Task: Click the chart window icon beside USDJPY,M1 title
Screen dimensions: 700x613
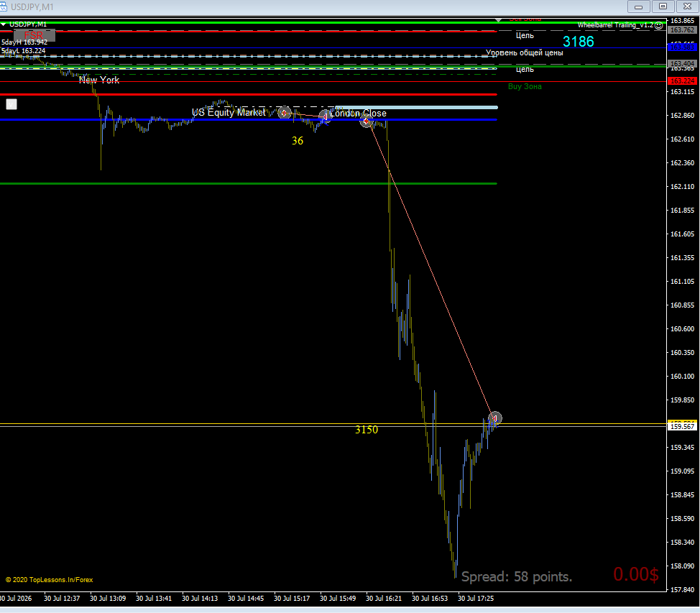Action: click(x=4, y=6)
